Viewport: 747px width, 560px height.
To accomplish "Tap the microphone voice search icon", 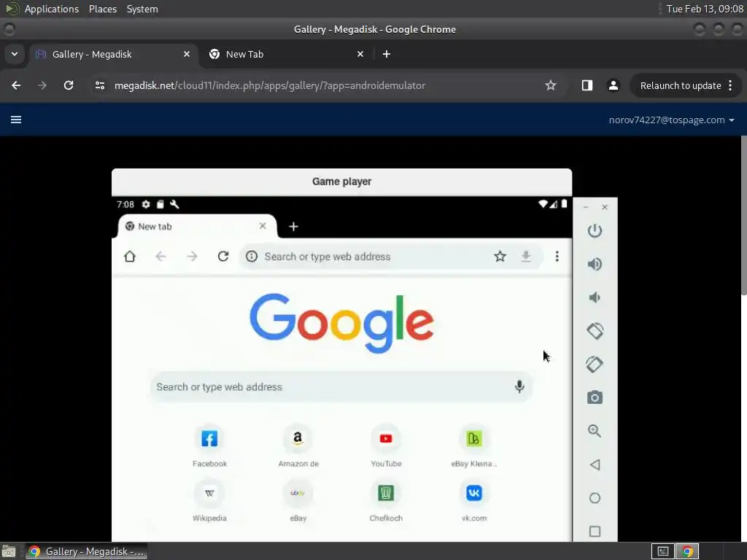I will point(519,386).
